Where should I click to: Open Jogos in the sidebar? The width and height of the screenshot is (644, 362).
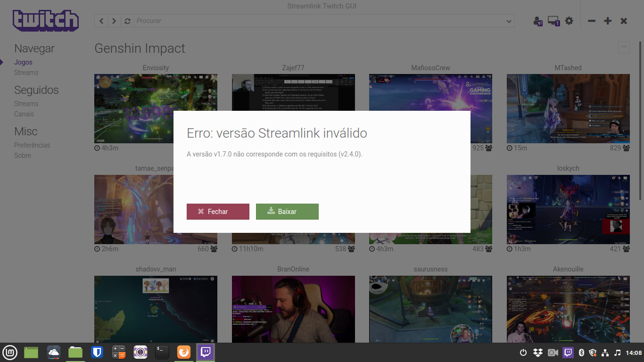[x=23, y=62]
